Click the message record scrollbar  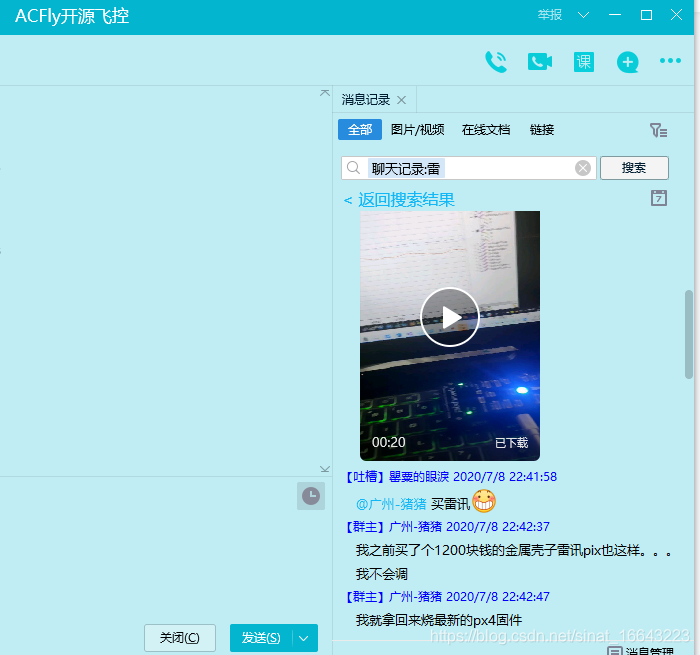tap(689, 334)
